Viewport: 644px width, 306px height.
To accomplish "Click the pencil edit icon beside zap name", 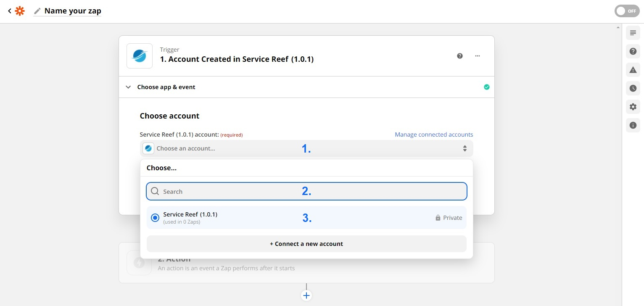I will point(37,11).
